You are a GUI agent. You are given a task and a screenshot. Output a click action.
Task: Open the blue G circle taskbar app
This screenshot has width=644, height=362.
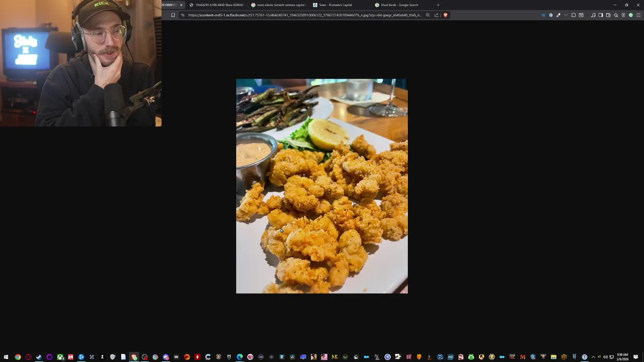tap(387, 357)
